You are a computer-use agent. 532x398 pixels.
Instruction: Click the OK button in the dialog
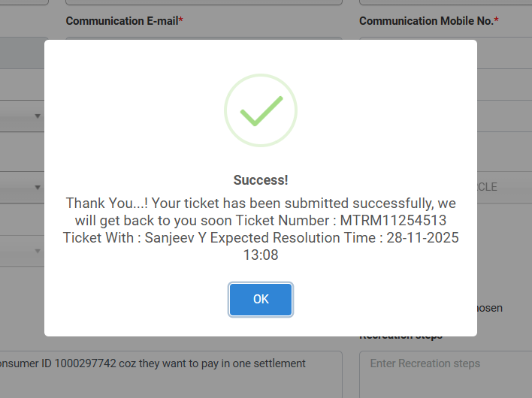[261, 300]
